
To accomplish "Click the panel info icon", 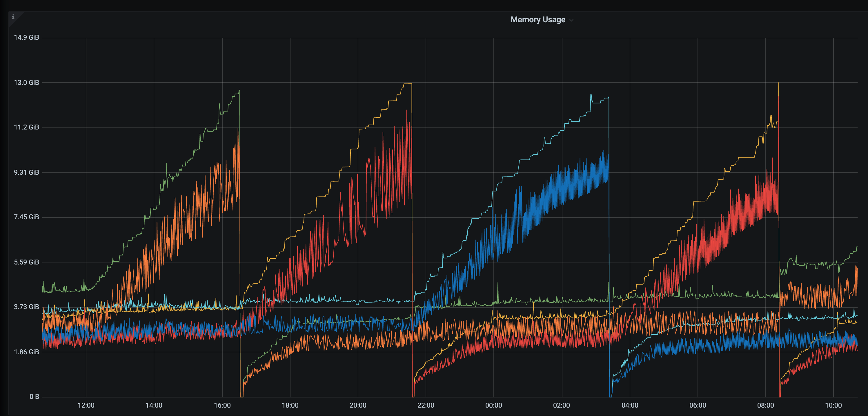I will [x=13, y=17].
